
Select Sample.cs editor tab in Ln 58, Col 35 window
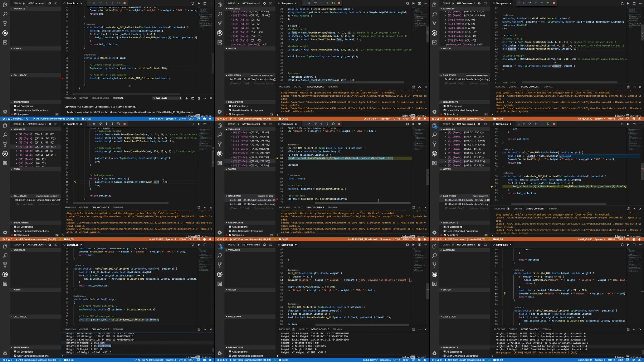502,245
